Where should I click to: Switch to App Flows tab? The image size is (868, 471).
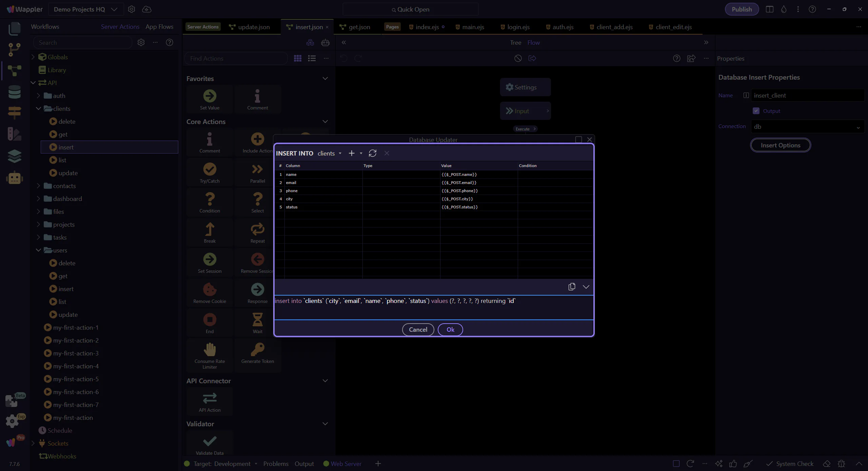(159, 27)
